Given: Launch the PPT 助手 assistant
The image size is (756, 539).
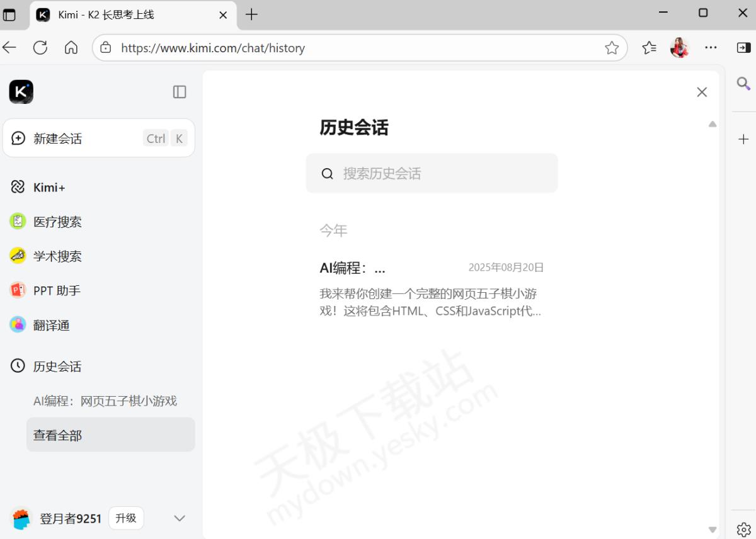Looking at the screenshot, I should [x=57, y=290].
